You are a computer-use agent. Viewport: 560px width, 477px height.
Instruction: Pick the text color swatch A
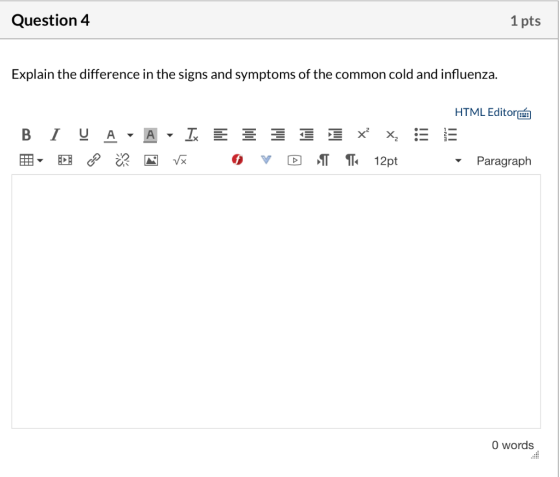(x=110, y=135)
